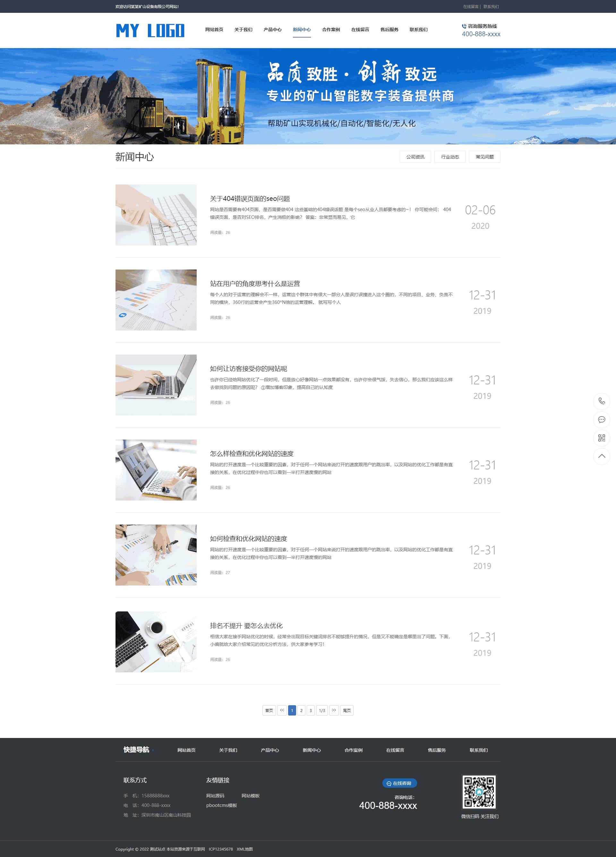Show the floating QR code icon
616x857 pixels.
pos(601,438)
